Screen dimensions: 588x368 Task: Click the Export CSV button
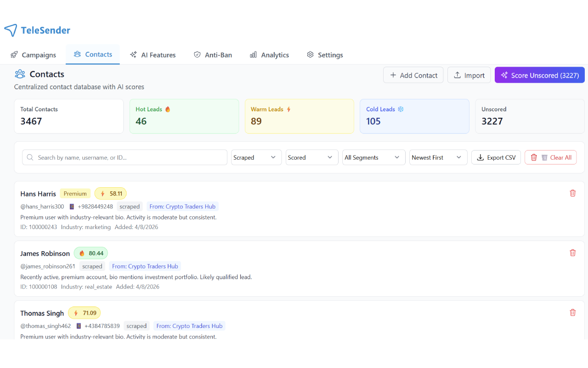pos(496,157)
